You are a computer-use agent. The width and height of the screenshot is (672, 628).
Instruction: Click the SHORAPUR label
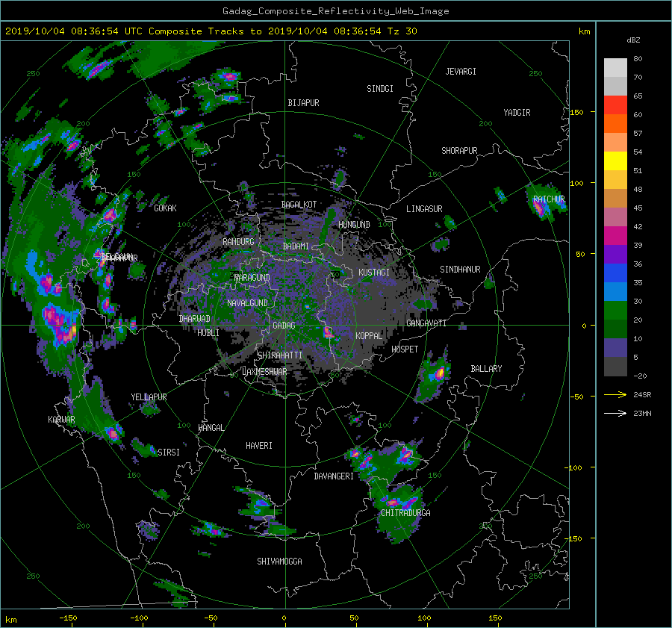tap(459, 151)
